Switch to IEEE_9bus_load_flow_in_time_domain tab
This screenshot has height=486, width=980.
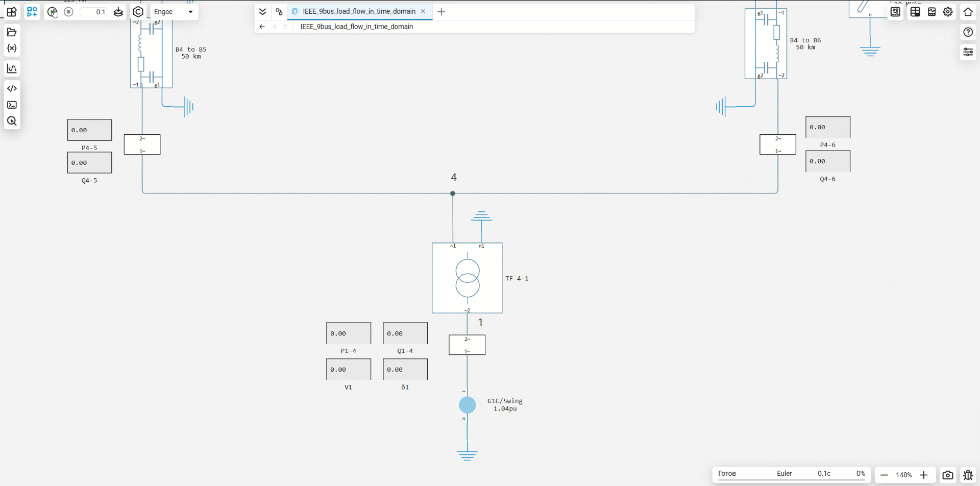click(x=358, y=11)
